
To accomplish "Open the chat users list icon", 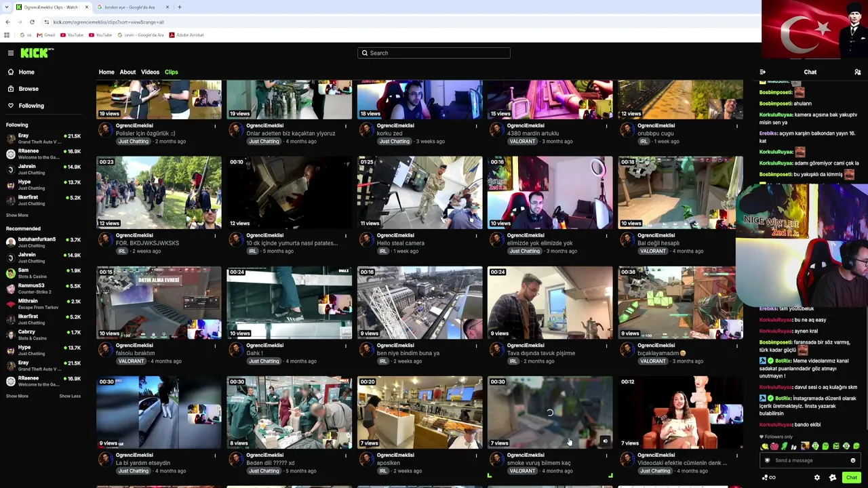I will [x=858, y=72].
